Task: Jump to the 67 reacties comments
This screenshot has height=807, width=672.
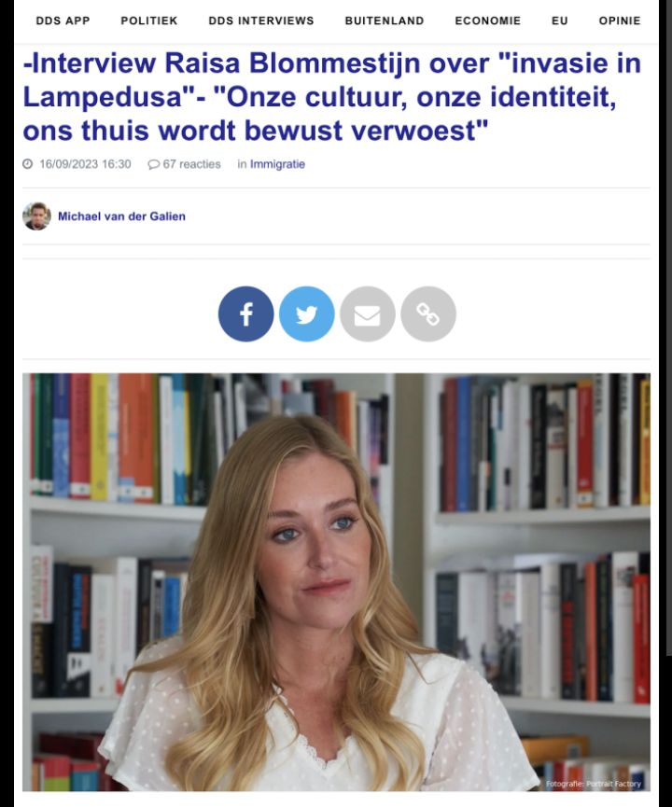Action: (191, 164)
